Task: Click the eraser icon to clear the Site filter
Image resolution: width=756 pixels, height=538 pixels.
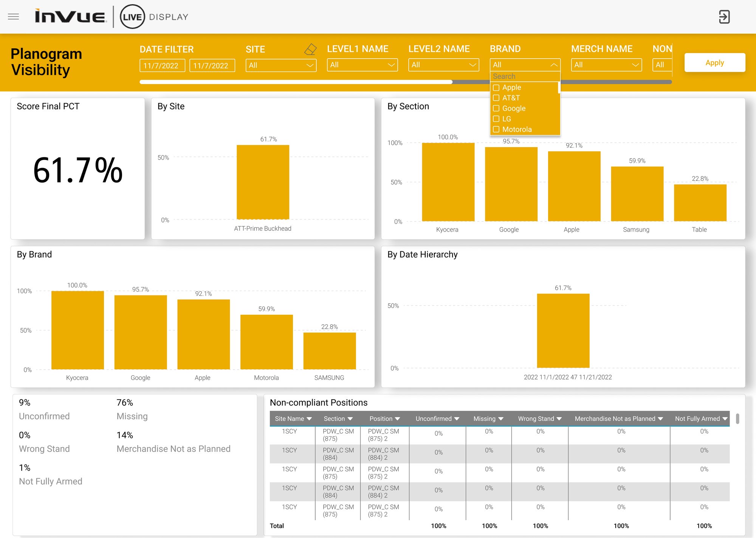Action: tap(310, 49)
